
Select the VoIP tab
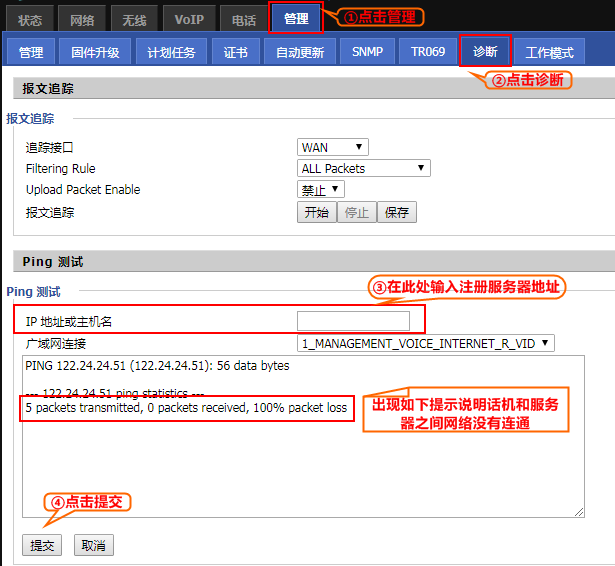click(187, 19)
